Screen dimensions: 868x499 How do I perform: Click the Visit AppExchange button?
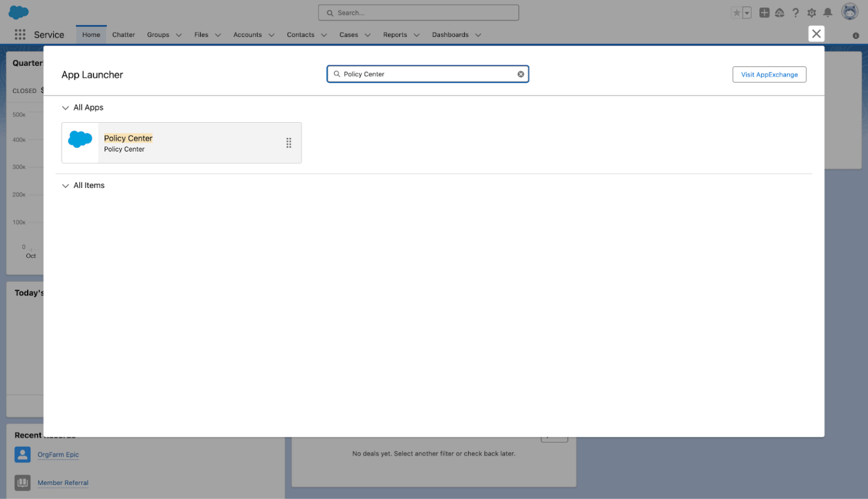[769, 74]
